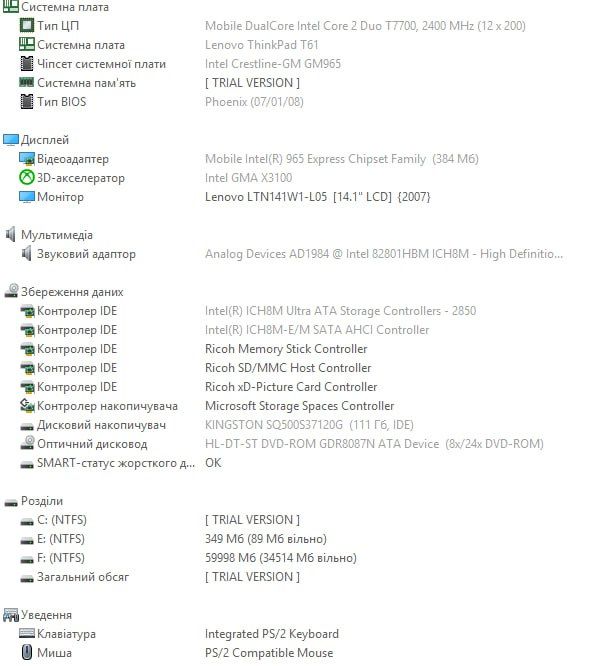Screen dimensions: 598x666
Task: Click the Монітор row display icon
Action: [27, 197]
